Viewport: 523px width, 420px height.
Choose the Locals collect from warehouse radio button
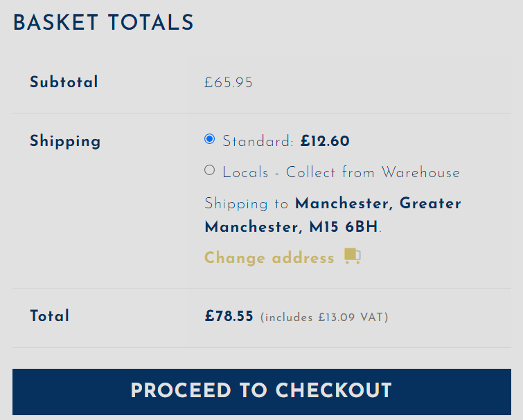(x=209, y=170)
